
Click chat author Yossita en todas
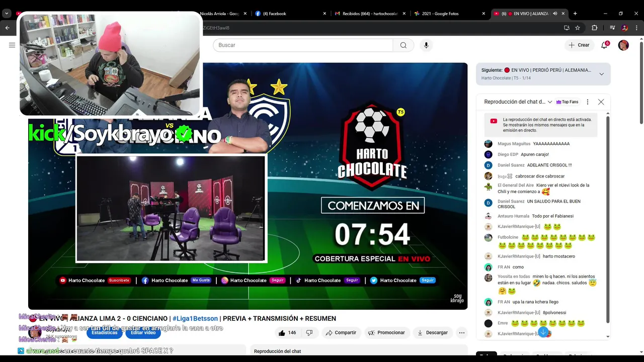514,277
